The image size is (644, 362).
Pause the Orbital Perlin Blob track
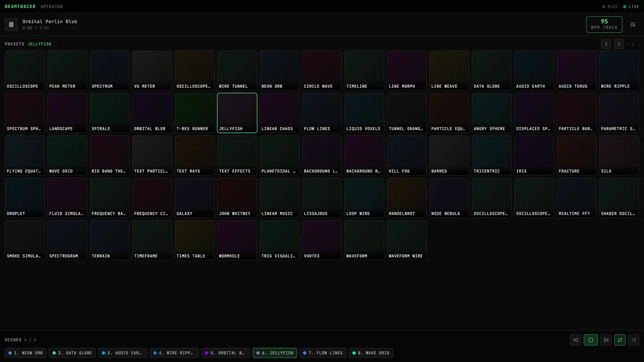coord(11,25)
